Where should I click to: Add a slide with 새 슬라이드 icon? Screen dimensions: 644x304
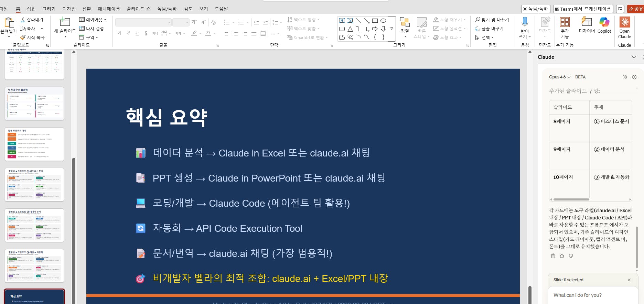[65, 22]
